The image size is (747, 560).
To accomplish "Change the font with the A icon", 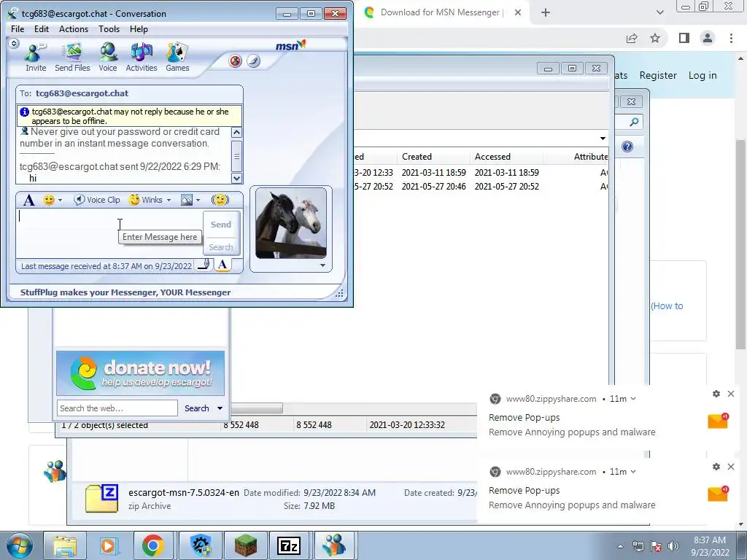I will tap(28, 200).
